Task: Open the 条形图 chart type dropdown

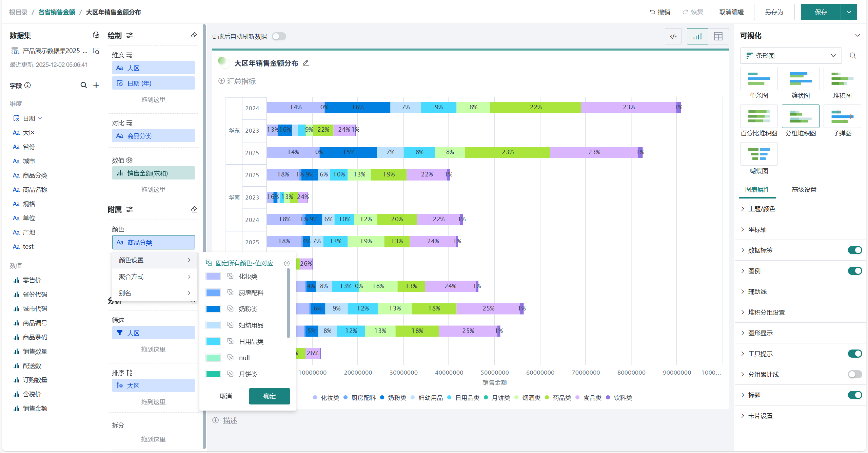Action: [790, 56]
